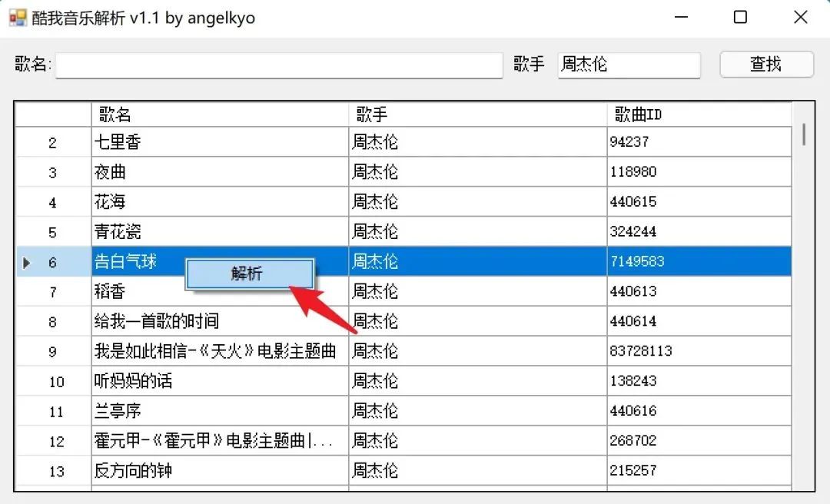This screenshot has width=830, height=504.
Task: Click the app icon in title bar
Action: coord(18,18)
